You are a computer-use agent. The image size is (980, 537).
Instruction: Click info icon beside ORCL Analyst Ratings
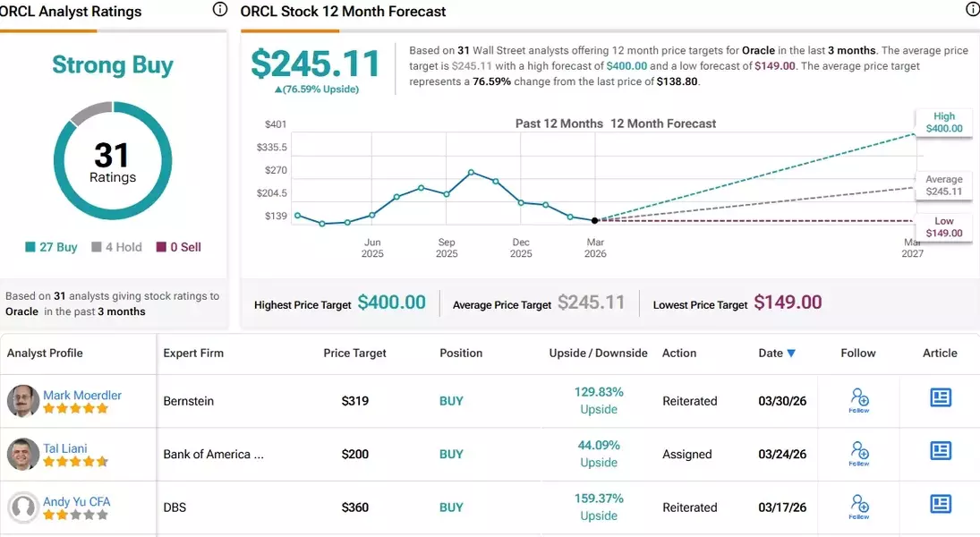(220, 10)
